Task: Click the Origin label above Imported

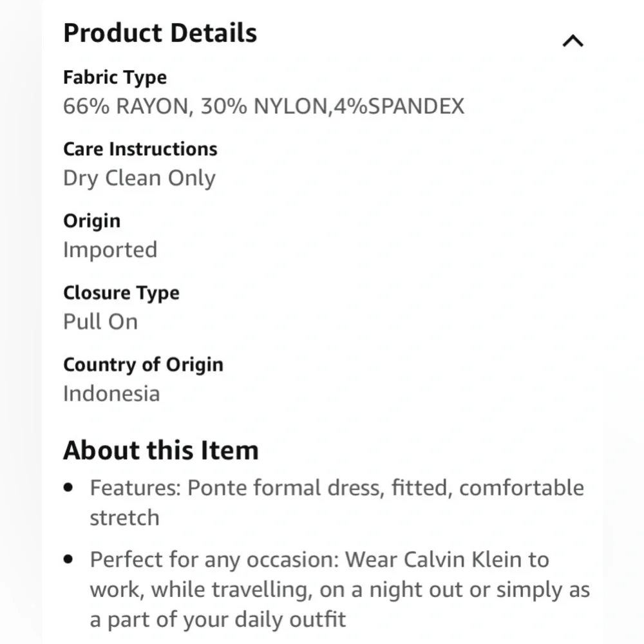Action: (91, 221)
